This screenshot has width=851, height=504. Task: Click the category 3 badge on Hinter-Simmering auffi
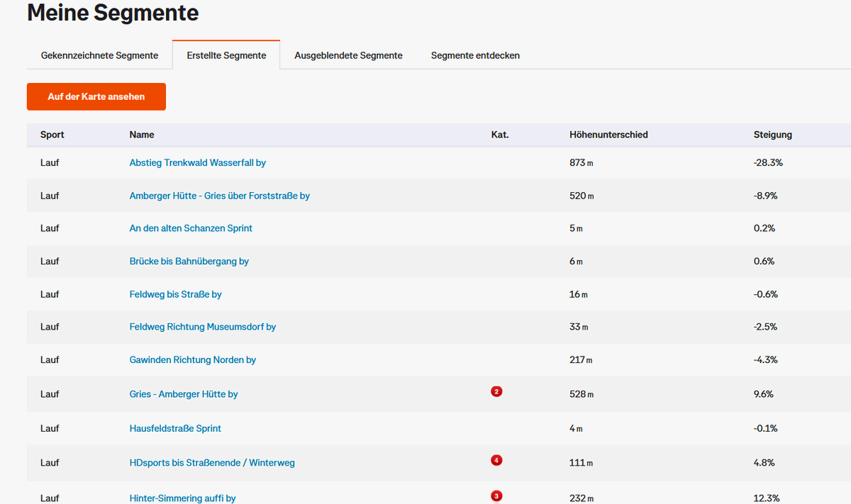point(496,495)
